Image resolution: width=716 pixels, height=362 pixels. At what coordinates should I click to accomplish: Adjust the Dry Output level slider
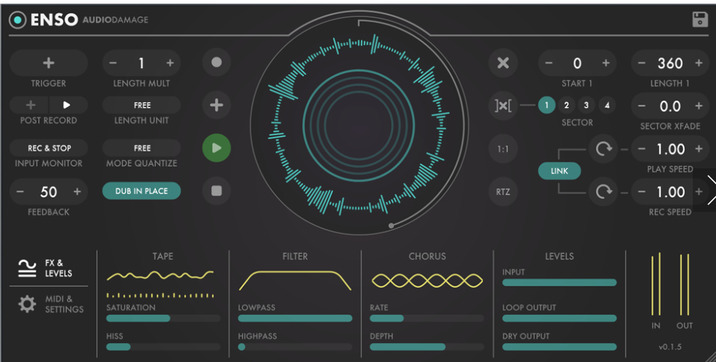pos(559,347)
